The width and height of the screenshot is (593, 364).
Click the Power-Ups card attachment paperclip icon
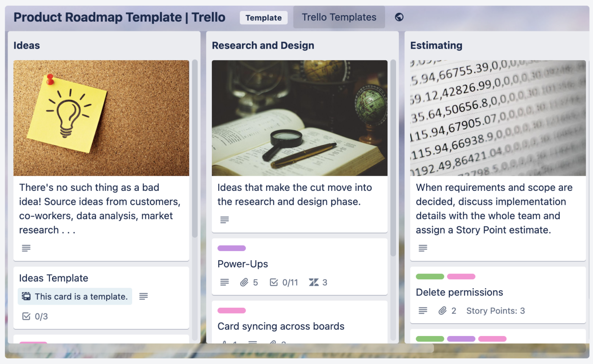point(244,282)
